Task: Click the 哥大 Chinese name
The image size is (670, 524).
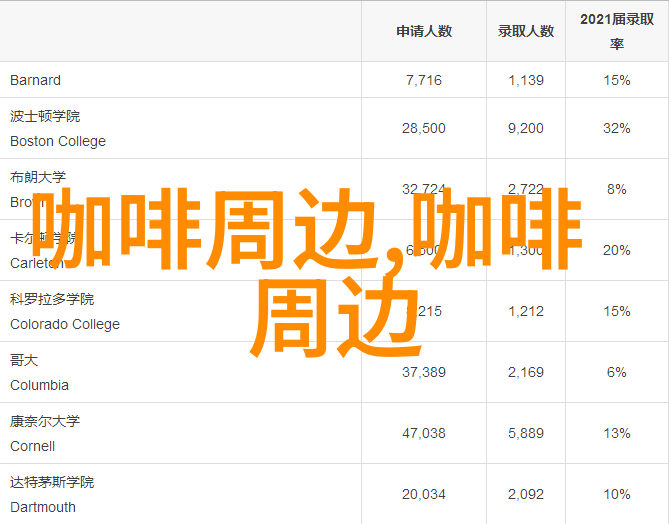Action: tap(24, 360)
